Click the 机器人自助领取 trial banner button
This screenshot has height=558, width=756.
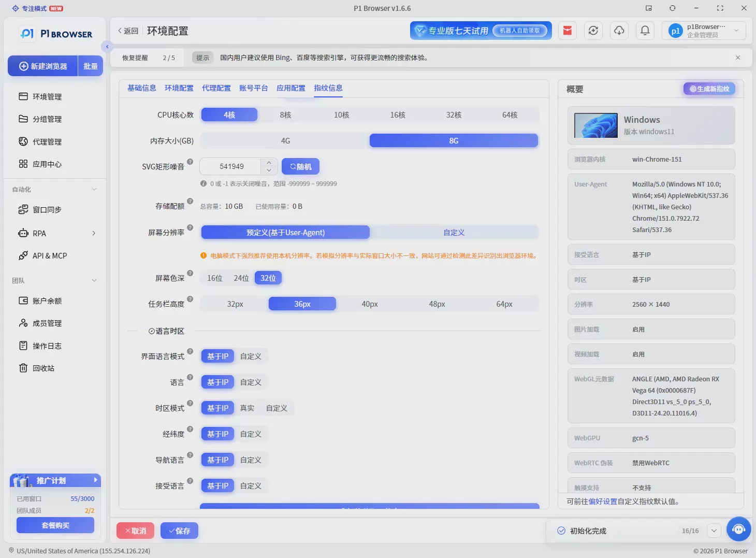pyautogui.click(x=519, y=31)
